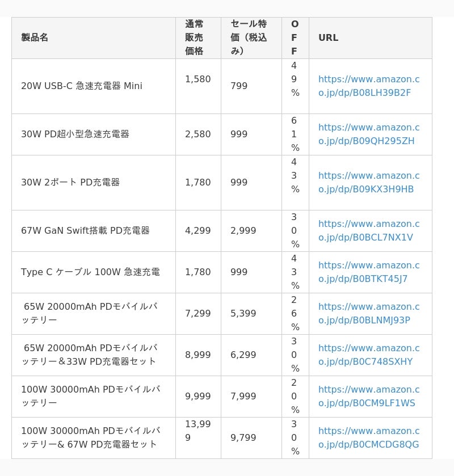Click regular price 1,780 in 30W 2ポート row
454x476 pixels.
pyautogui.click(x=198, y=183)
